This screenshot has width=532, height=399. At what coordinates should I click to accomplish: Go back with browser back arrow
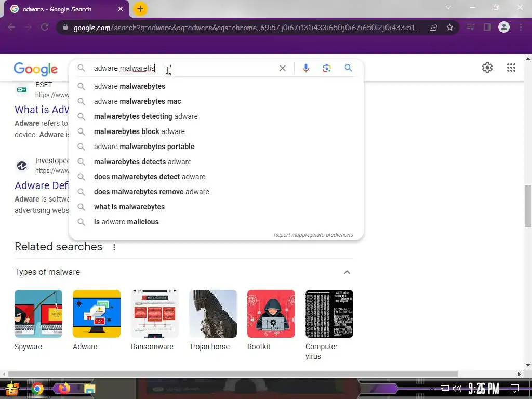(x=11, y=27)
